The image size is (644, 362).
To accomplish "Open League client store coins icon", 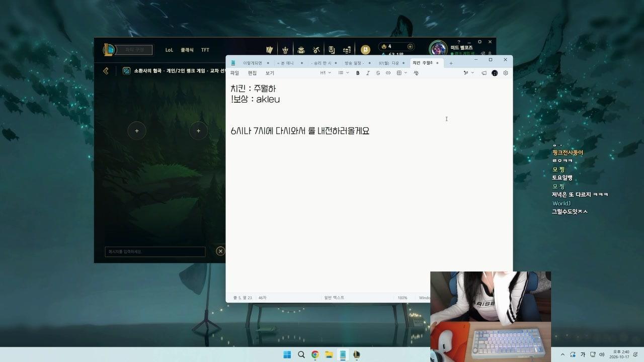I will tap(347, 50).
